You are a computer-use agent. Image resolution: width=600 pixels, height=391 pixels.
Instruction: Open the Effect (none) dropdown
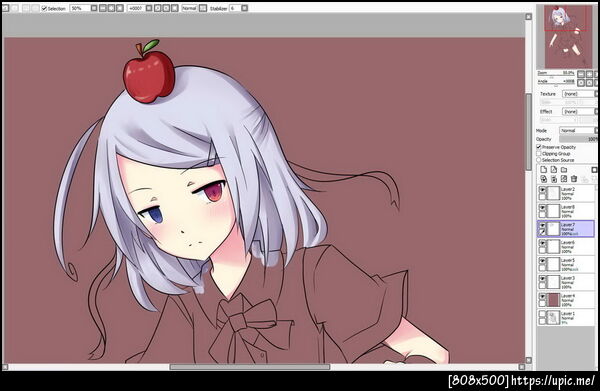click(580, 111)
